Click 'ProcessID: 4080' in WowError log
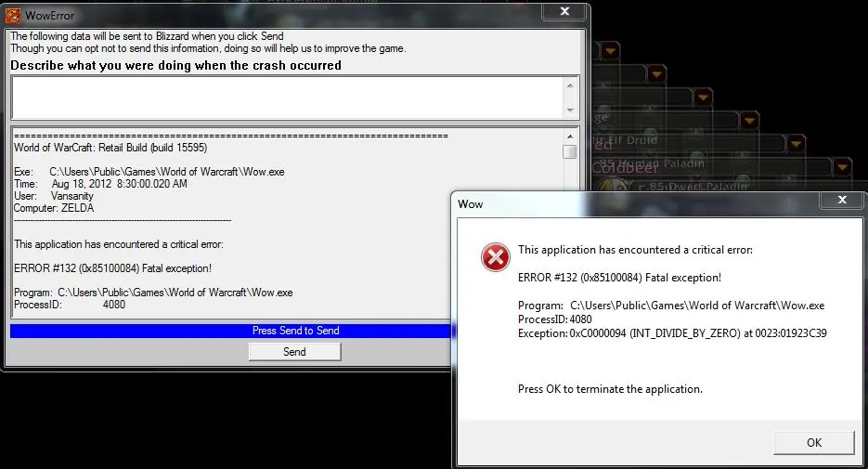Screen dimensions: 868x469 70,305
